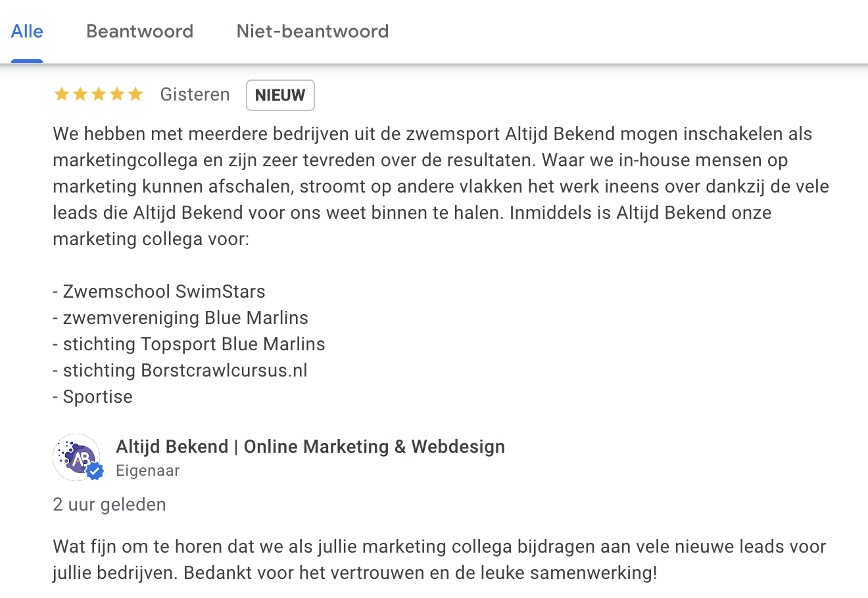This screenshot has width=868, height=598.
Task: Click the fifth star of the rating
Action: (x=135, y=95)
